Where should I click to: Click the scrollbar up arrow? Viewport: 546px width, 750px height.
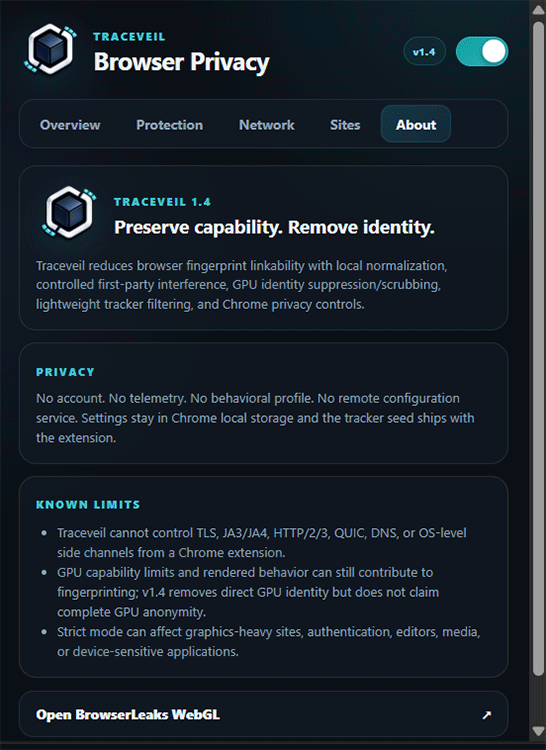point(538,10)
